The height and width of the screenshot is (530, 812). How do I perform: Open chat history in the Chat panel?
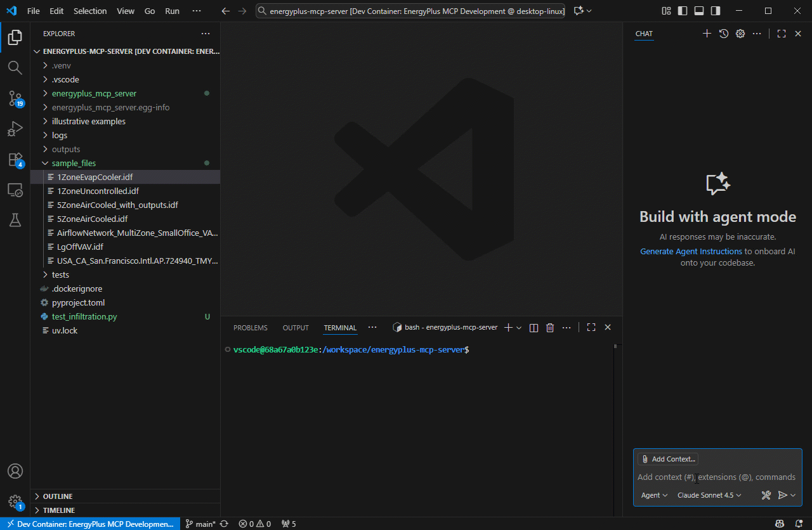(723, 34)
